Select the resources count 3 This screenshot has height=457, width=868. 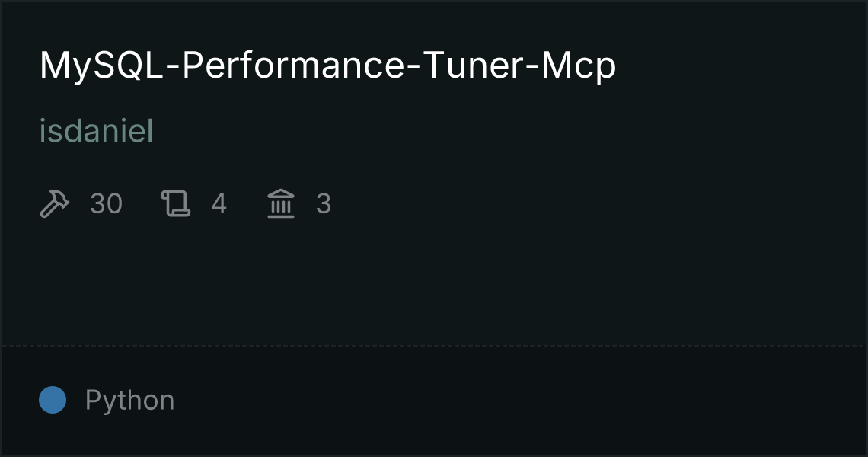click(324, 204)
